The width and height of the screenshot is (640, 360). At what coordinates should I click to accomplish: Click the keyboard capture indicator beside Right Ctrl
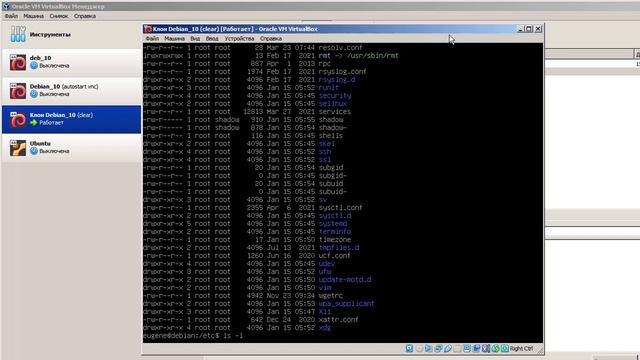click(x=505, y=348)
